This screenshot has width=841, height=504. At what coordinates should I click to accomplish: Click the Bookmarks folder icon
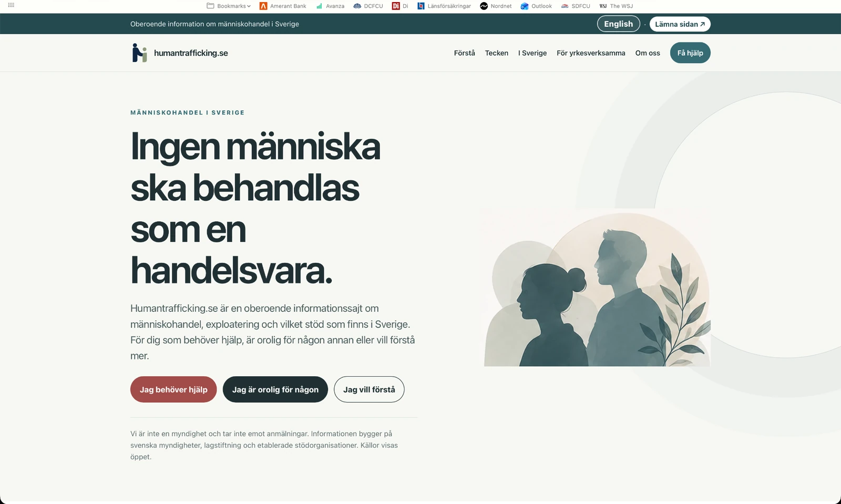[210, 6]
